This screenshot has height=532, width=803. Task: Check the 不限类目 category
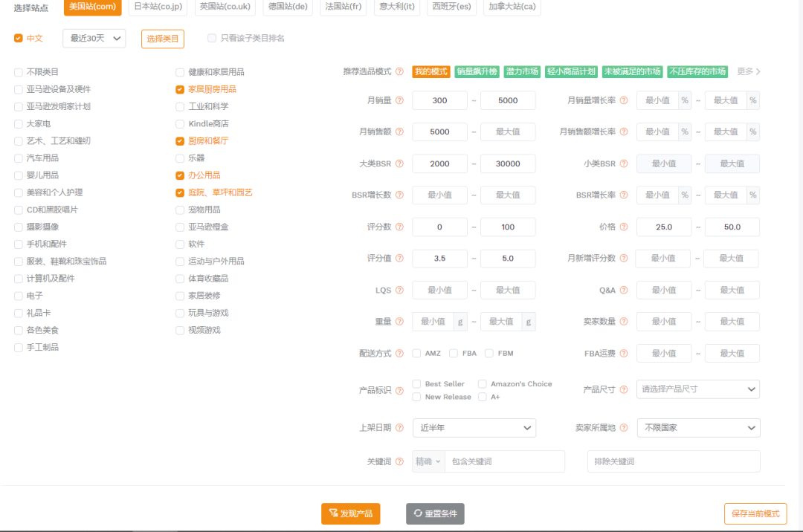[19, 72]
